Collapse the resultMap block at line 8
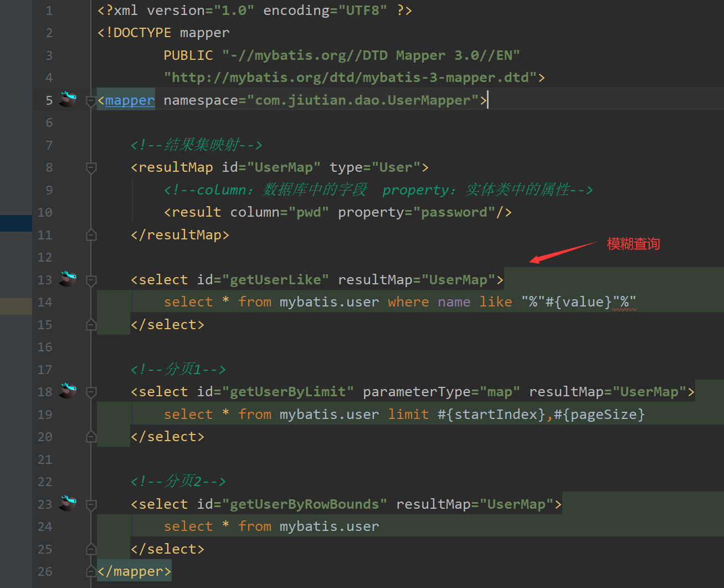 91,167
